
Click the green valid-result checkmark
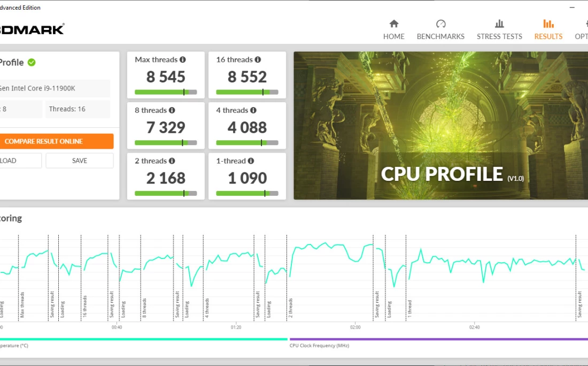32,63
